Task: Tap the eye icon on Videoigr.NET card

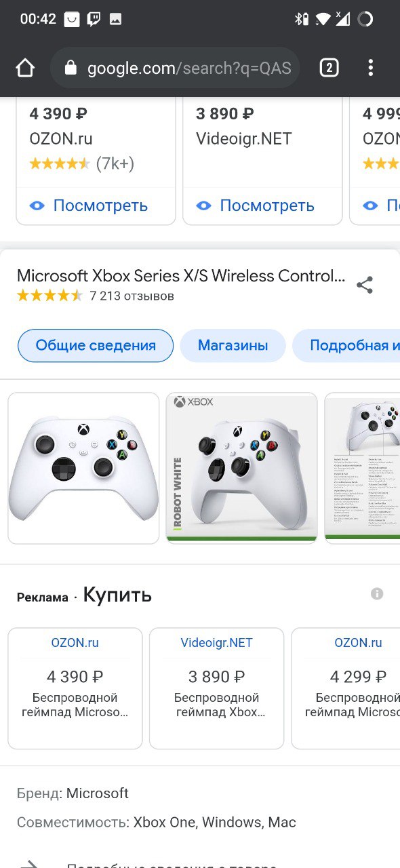Action: (x=204, y=205)
